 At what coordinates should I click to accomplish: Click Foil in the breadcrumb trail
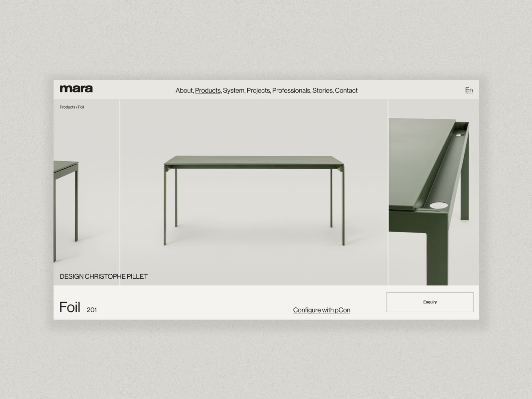pyautogui.click(x=81, y=107)
